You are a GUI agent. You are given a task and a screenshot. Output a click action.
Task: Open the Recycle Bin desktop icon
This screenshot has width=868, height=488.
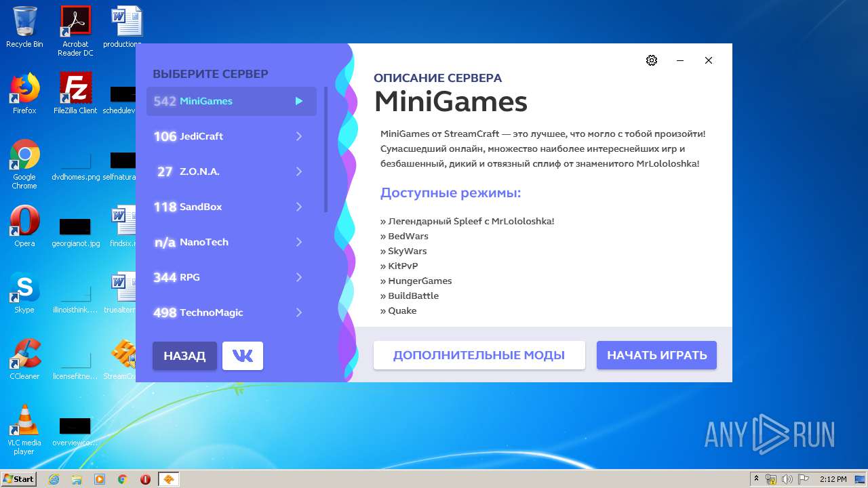pyautogui.click(x=24, y=27)
